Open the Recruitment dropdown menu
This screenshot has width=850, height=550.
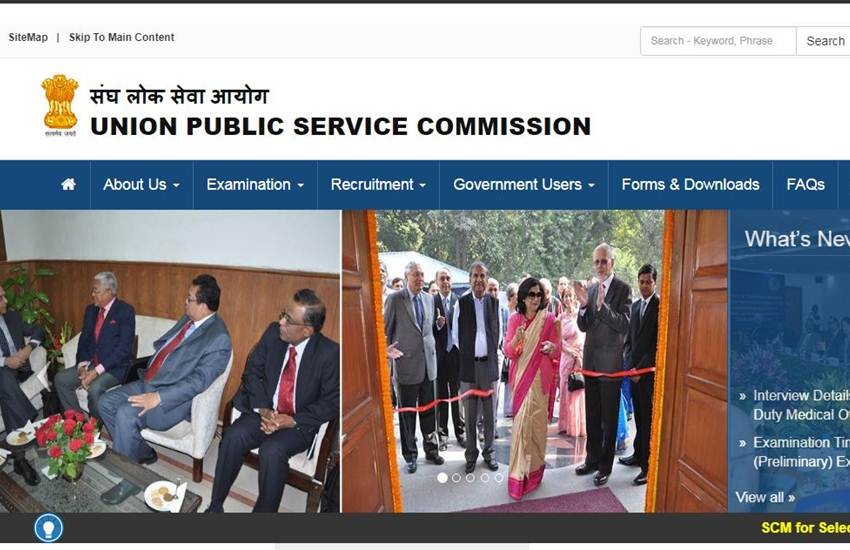(378, 185)
